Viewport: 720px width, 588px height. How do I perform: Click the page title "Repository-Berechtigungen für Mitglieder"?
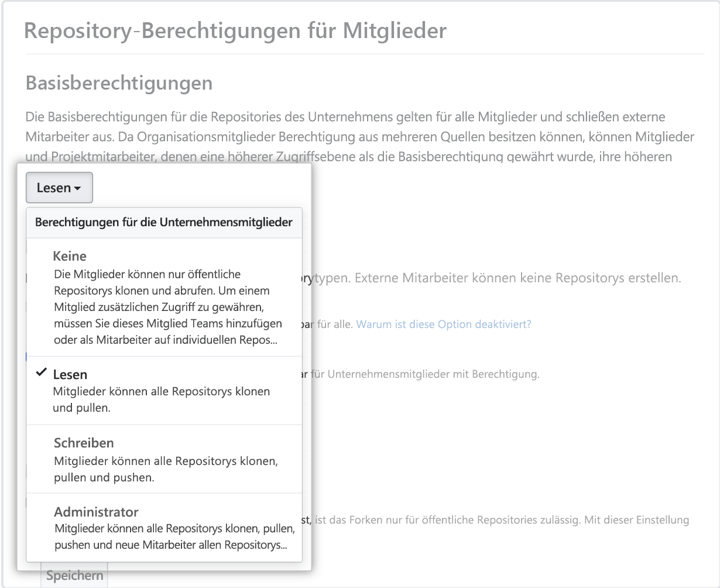pyautogui.click(x=234, y=30)
